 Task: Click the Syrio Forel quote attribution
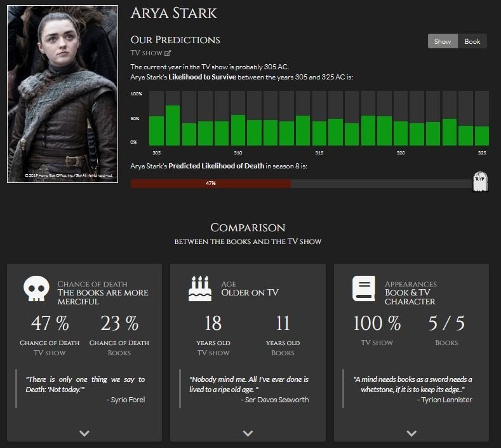126,400
